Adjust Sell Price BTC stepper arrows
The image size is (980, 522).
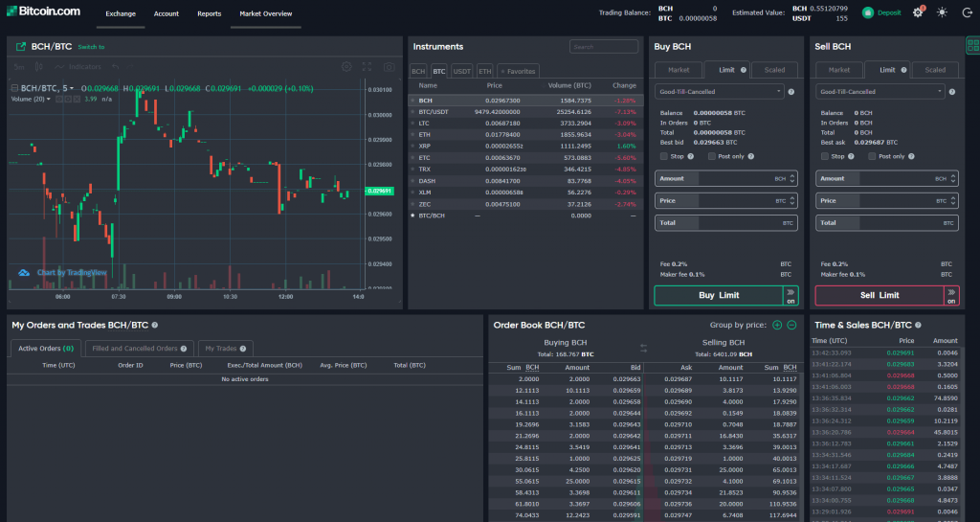953,201
